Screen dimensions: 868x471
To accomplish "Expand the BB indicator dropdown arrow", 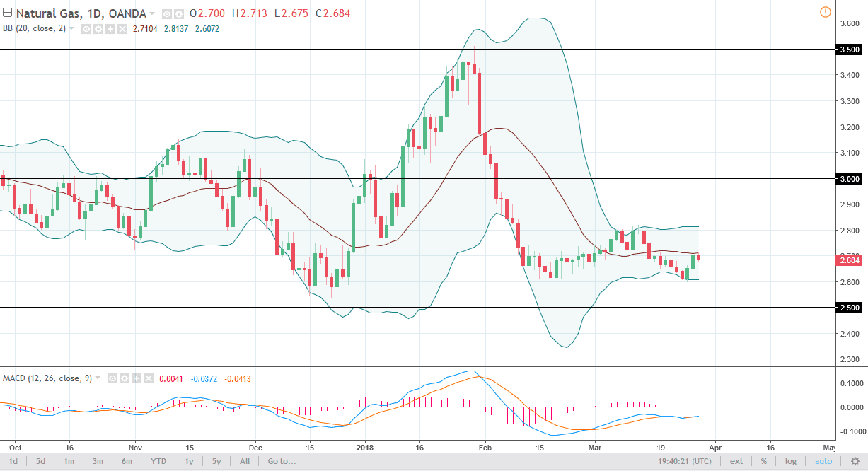I will tap(71, 29).
